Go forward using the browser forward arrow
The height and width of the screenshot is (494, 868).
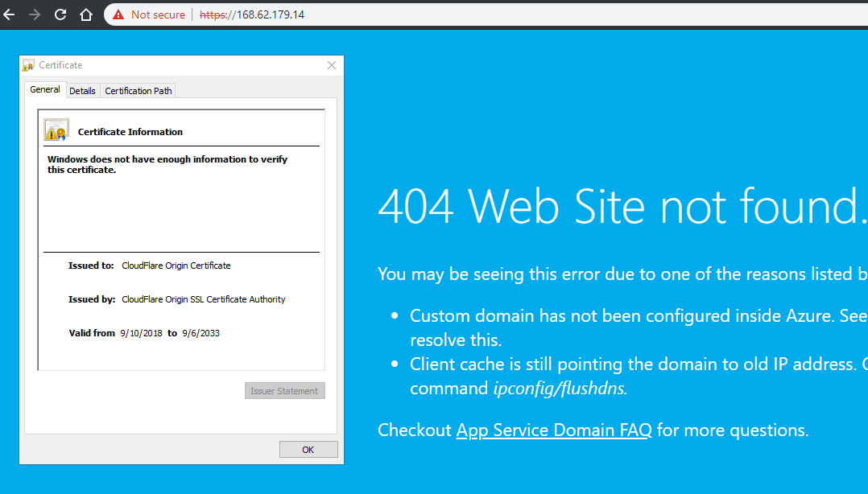coord(35,15)
